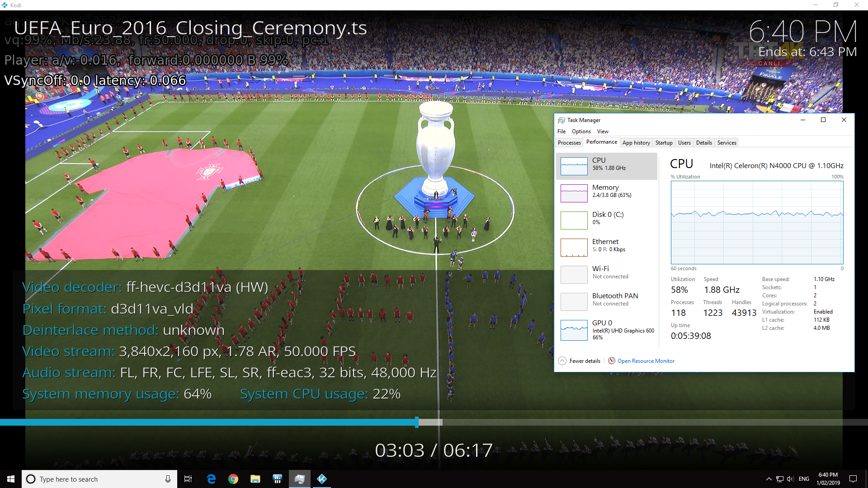This screenshot has height=488, width=868.
Task: Select the Kodi icon in the taskbar
Action: tap(322, 479)
